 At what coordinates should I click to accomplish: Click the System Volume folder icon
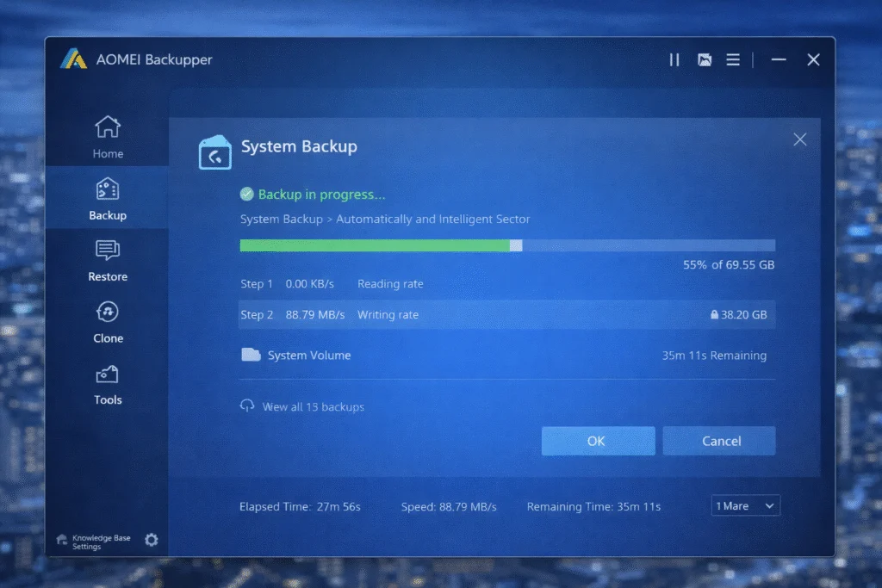[251, 354]
